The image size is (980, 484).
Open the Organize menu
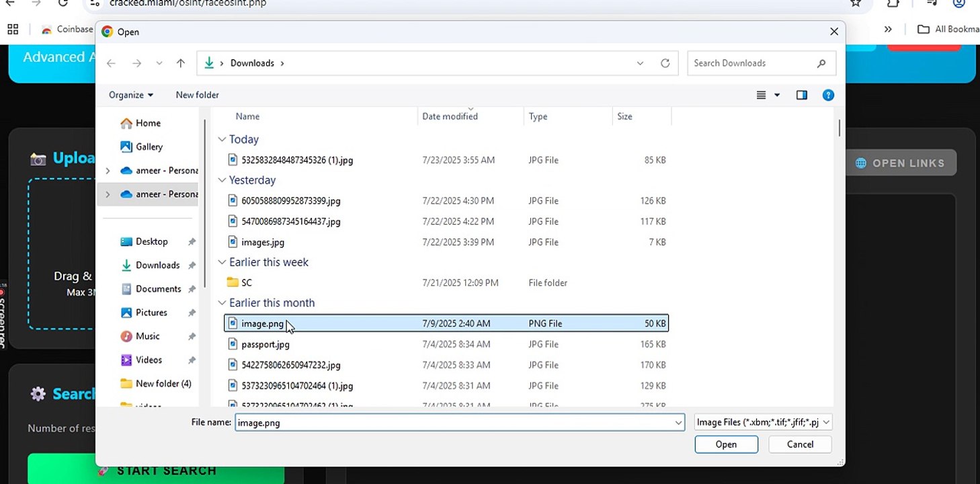pos(131,95)
